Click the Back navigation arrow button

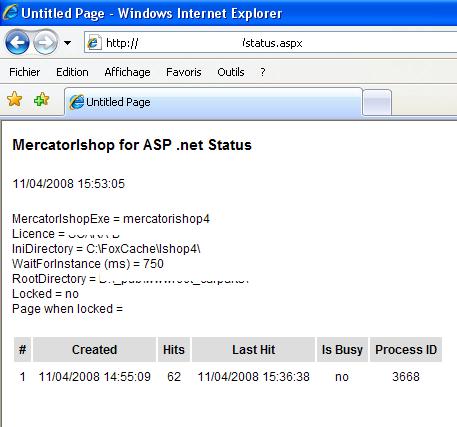pyautogui.click(x=17, y=42)
